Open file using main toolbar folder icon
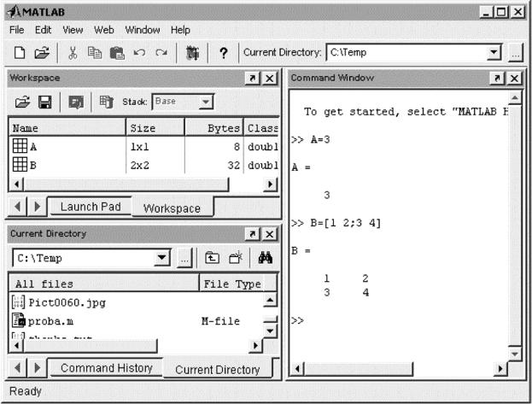This screenshot has width=532, height=404. (x=42, y=53)
